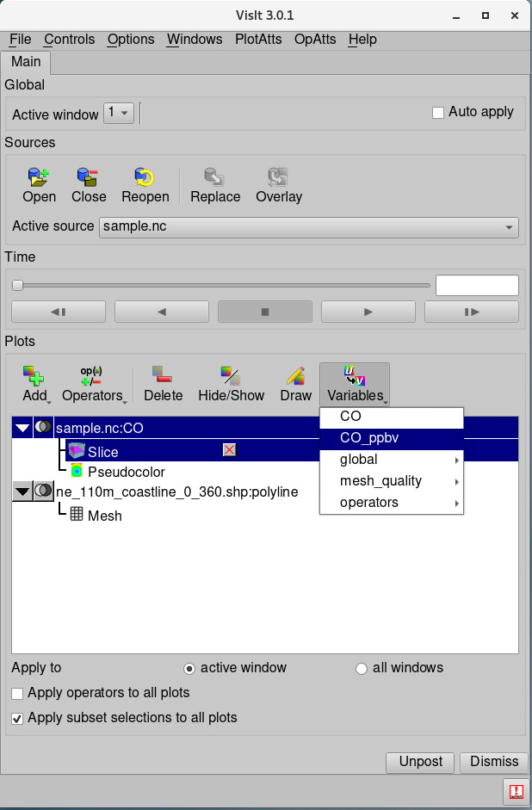Click the Unpost button
The image size is (532, 810).
[x=421, y=762]
